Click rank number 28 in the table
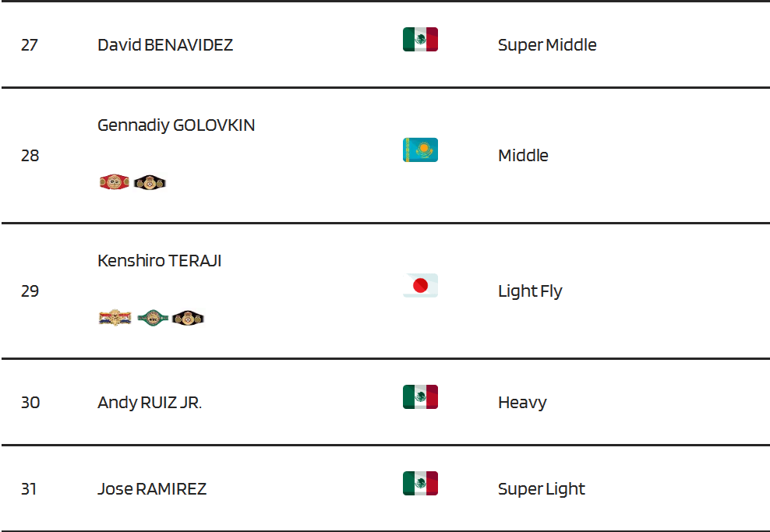This screenshot has width=770, height=532. (30, 156)
